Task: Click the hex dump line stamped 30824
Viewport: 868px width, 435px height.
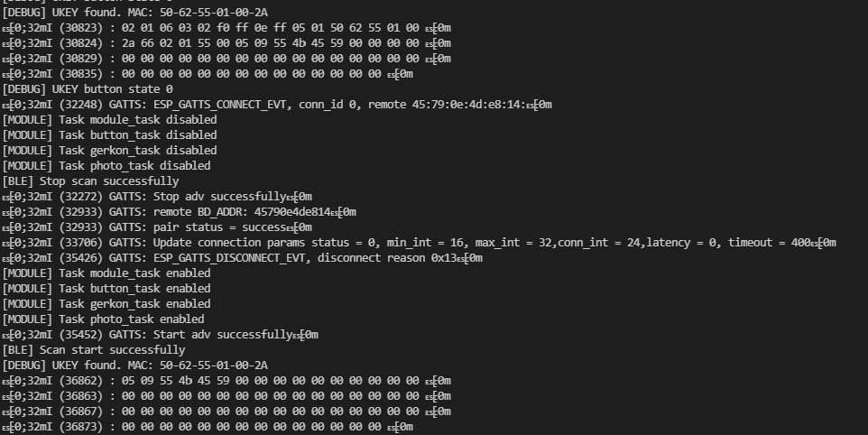Action: coord(226,43)
